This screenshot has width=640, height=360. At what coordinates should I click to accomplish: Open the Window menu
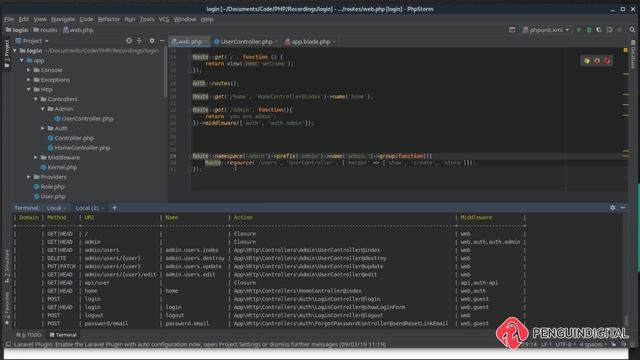pos(185,19)
